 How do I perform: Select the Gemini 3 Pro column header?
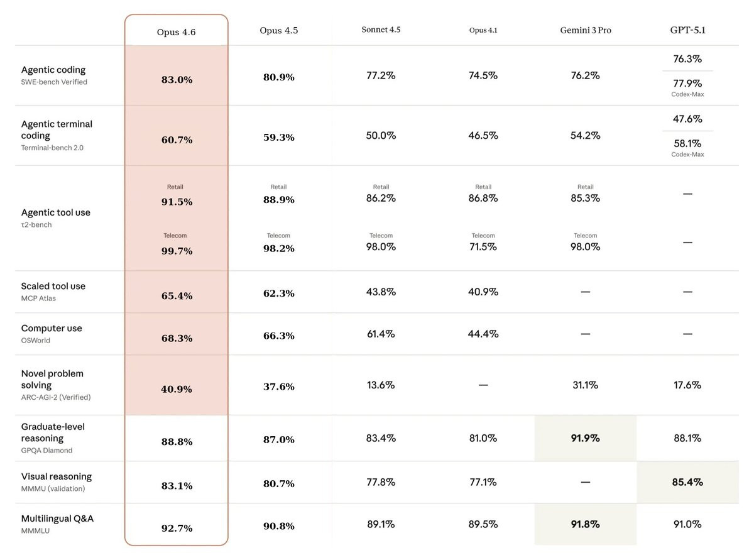pos(585,30)
